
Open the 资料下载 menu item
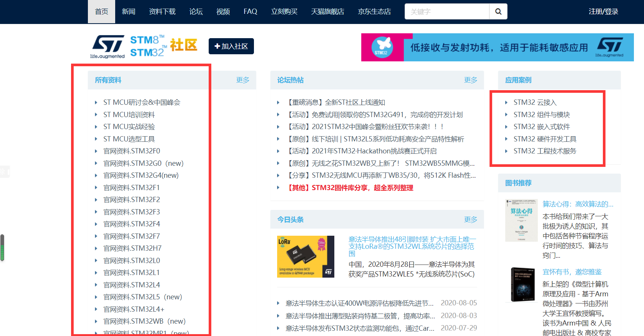(162, 12)
